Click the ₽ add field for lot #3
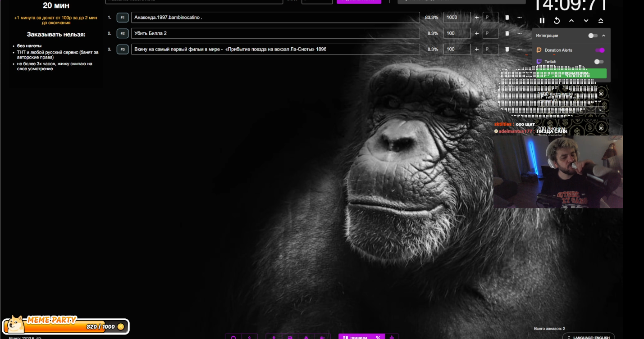The width and height of the screenshot is (644, 339). click(490, 49)
